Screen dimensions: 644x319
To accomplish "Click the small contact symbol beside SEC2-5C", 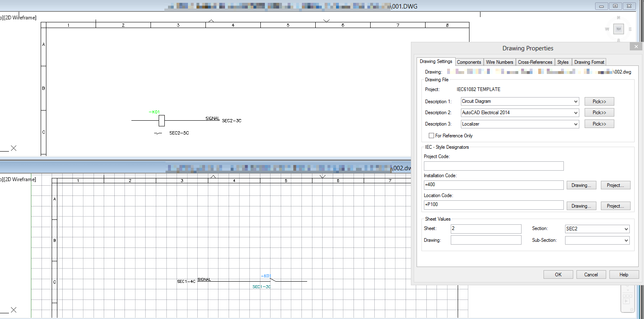I will [x=158, y=133].
